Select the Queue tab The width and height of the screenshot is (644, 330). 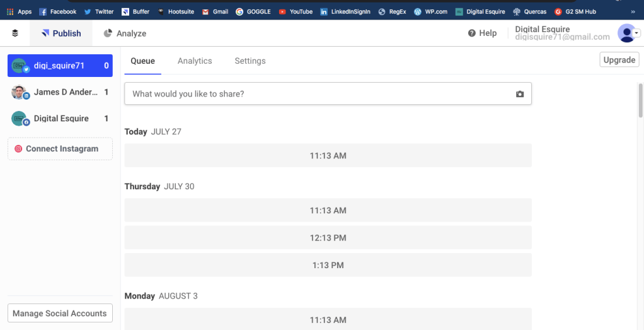coord(142,61)
